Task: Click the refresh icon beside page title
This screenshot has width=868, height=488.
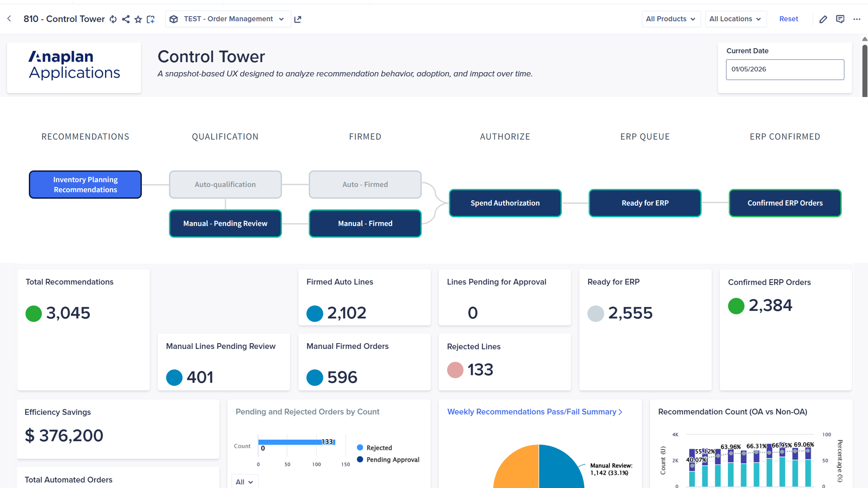Action: click(113, 19)
